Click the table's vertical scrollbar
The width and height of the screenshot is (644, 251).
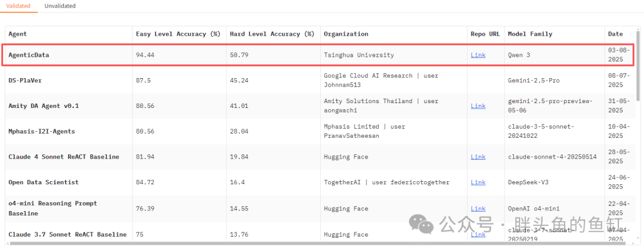coord(637,66)
